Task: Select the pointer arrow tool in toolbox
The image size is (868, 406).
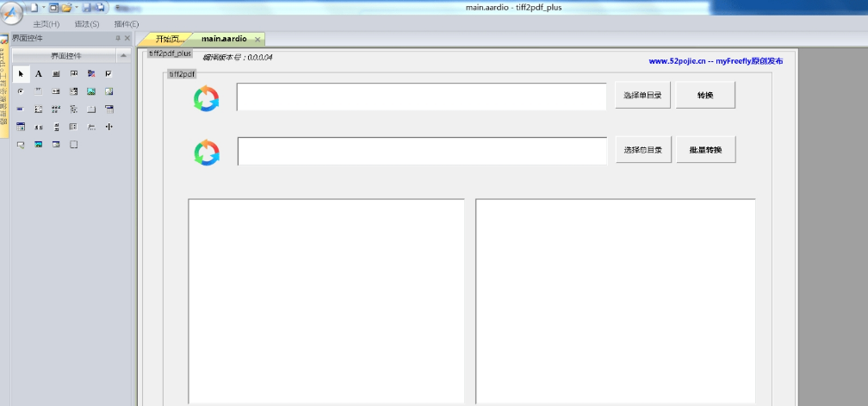Action: 21,73
